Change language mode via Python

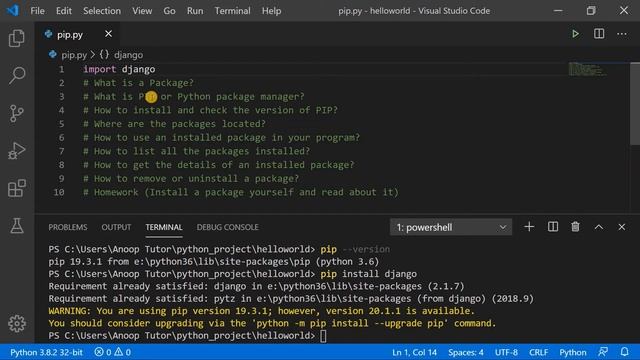(x=573, y=352)
